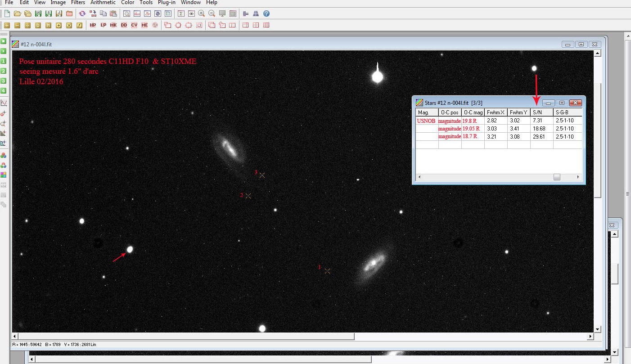
Task: Zoom out with the magnifier minus icon
Action: (212, 13)
